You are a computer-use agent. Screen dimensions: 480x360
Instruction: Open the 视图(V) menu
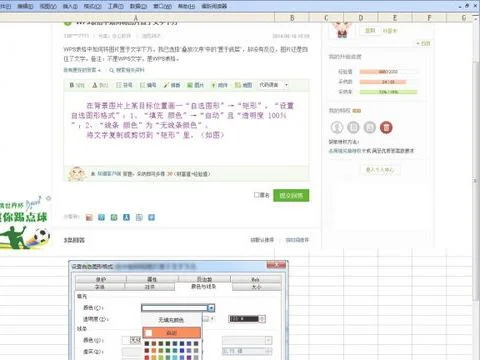point(48,6)
